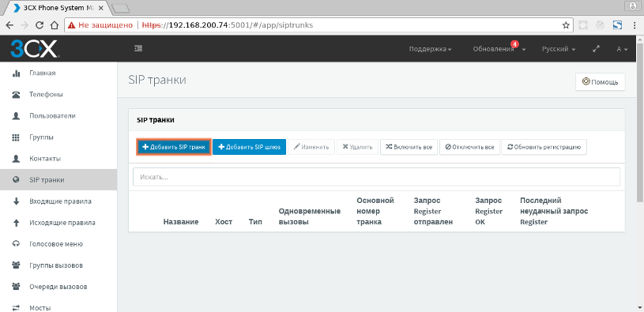Open a new browser tab
The height and width of the screenshot is (312, 644).
(120, 8)
